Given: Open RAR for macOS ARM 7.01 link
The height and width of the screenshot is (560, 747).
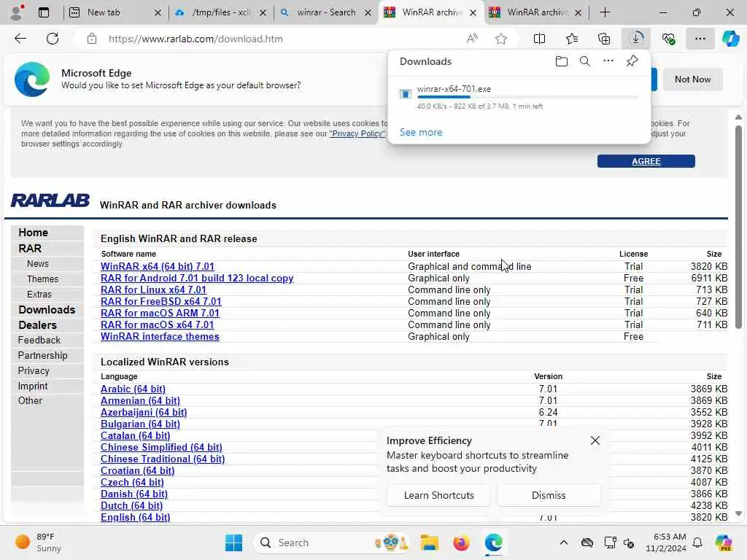Looking at the screenshot, I should (160, 313).
